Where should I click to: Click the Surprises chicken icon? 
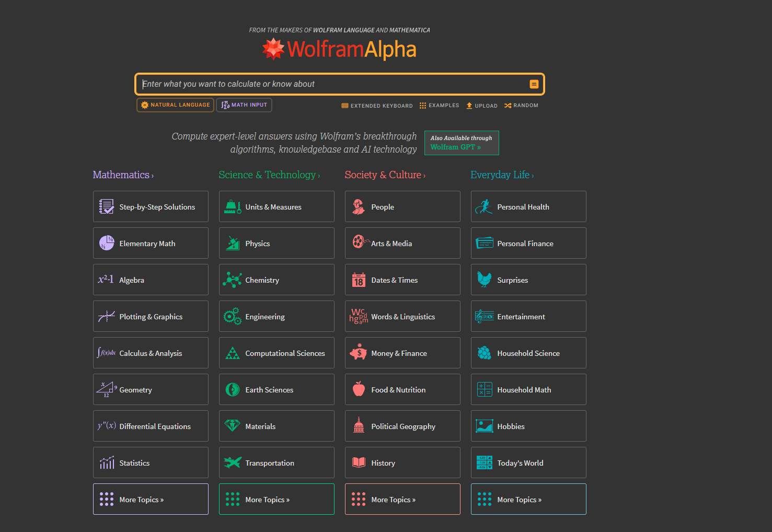click(x=484, y=279)
